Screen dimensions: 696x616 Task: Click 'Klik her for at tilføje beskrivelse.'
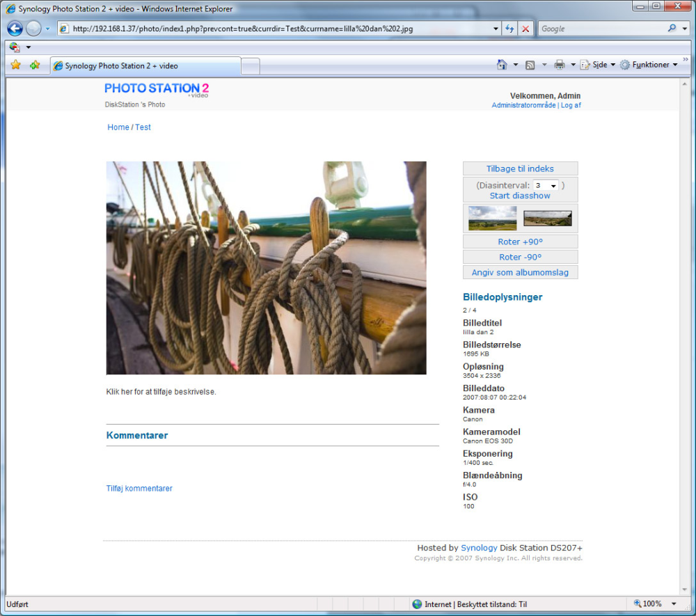pos(161,392)
